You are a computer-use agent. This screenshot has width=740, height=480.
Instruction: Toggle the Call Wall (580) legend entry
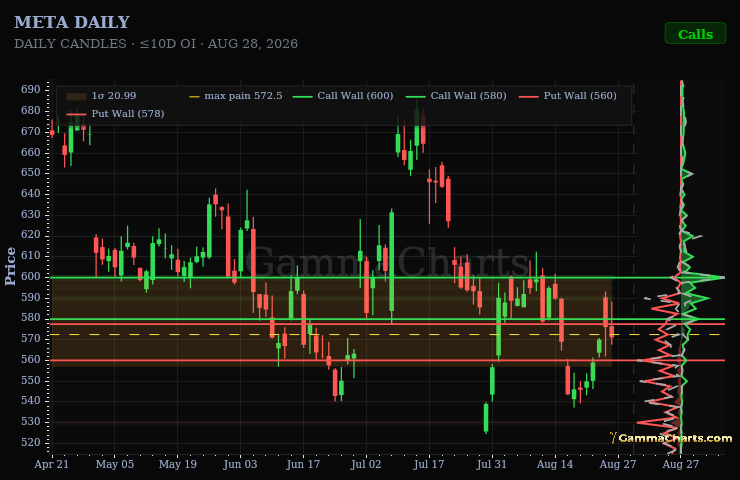(x=456, y=96)
